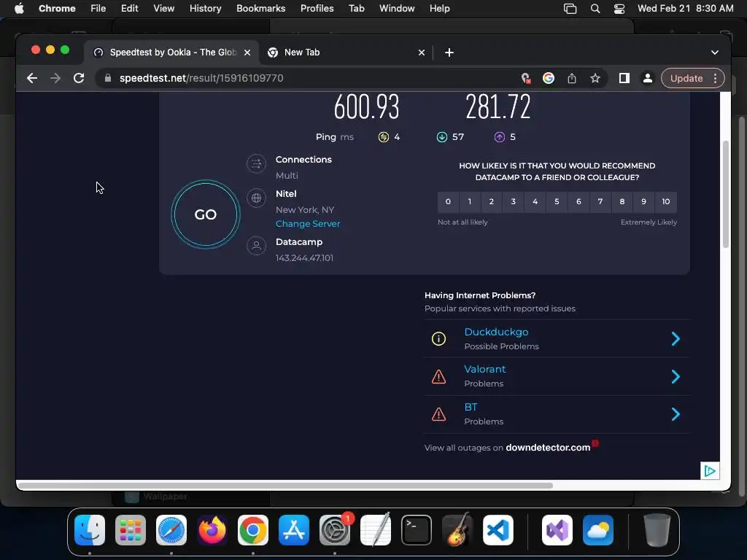Open Terminal from the Dock

[417, 530]
